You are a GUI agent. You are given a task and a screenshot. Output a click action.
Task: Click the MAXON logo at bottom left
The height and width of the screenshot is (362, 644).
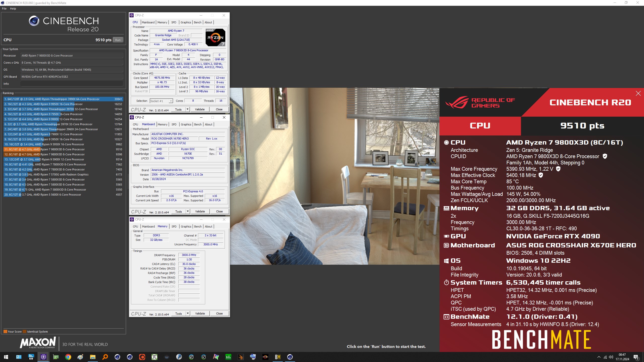pyautogui.click(x=38, y=343)
